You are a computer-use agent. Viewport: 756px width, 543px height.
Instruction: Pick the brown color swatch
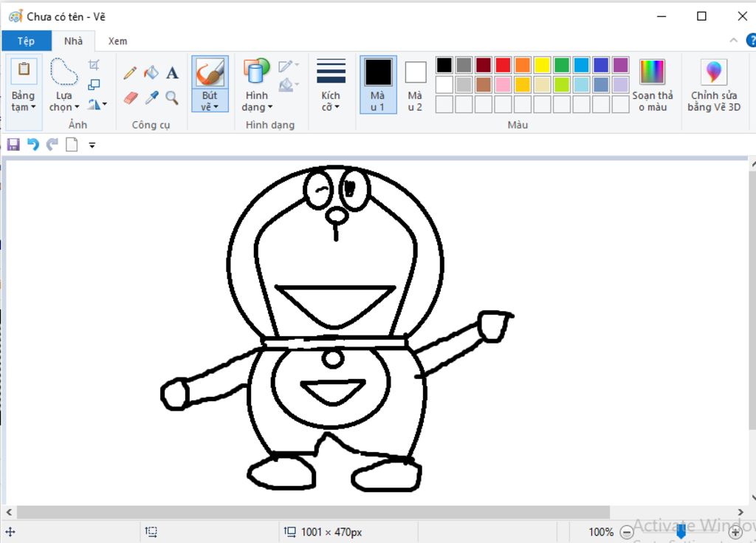(x=483, y=84)
